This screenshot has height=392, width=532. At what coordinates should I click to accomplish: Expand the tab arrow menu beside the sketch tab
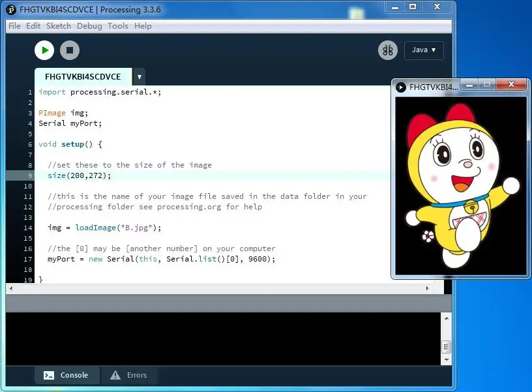[x=139, y=77]
